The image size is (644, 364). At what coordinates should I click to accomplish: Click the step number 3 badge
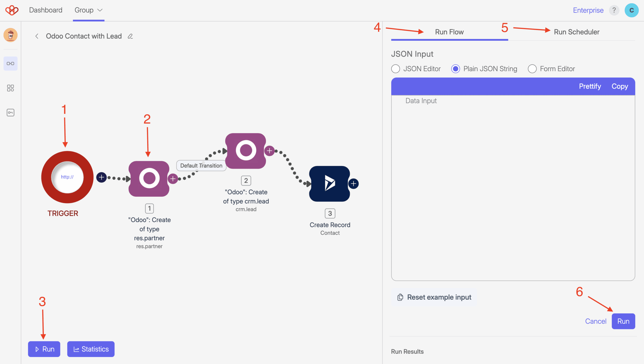coord(330,213)
